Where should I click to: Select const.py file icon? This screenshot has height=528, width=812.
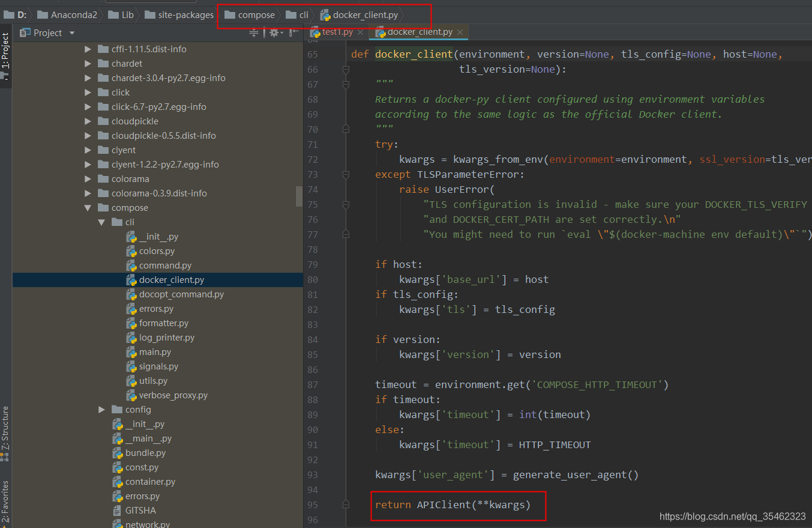tap(118, 467)
